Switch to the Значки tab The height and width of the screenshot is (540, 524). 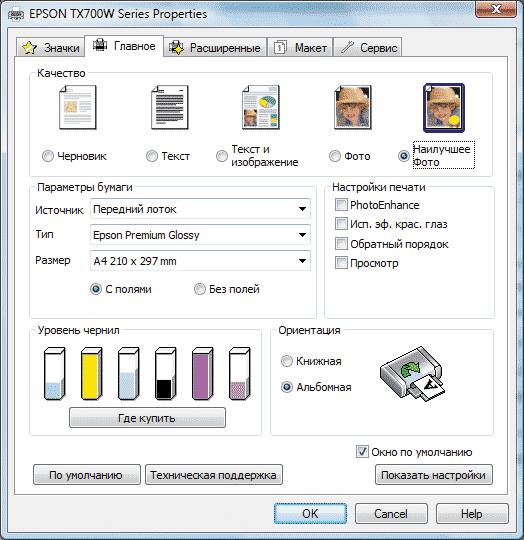[x=50, y=48]
